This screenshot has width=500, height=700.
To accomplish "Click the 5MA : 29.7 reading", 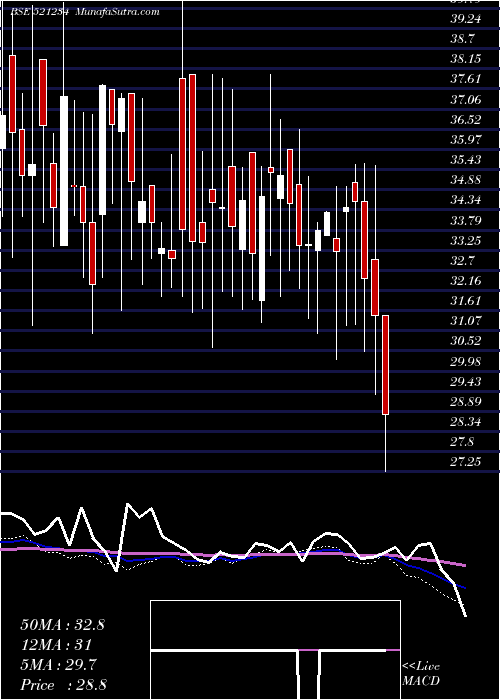I will point(59,665).
